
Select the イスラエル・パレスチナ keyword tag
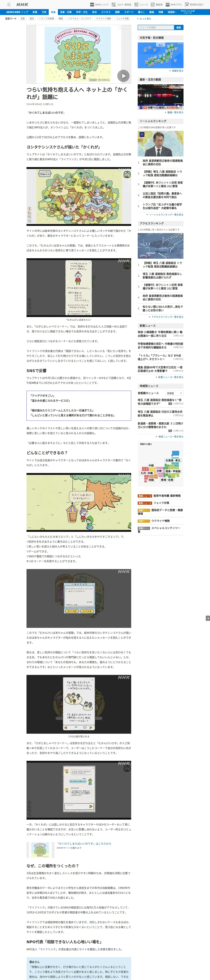tap(79, 19)
